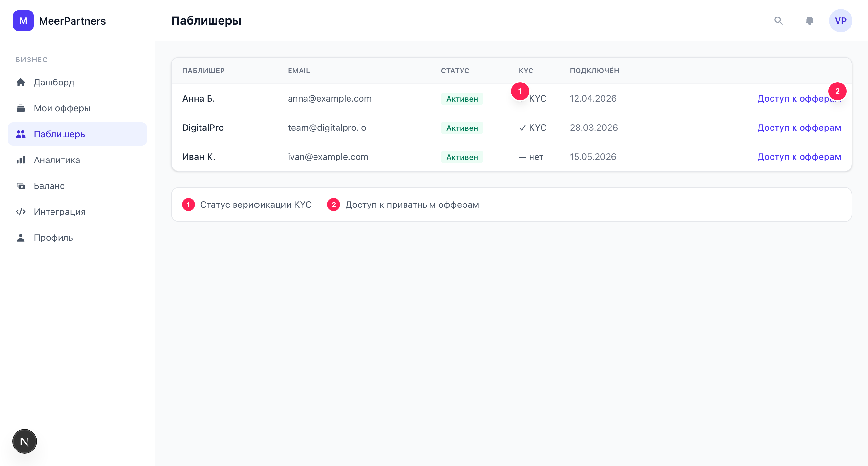This screenshot has width=868, height=466.
Task: Click the ПОДКЛЮЧЁН column header
Action: (x=594, y=71)
